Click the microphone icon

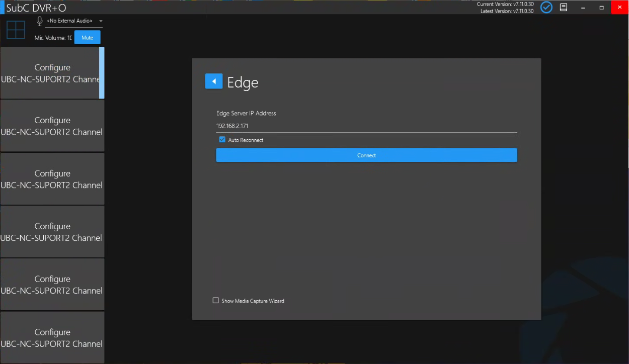point(39,21)
